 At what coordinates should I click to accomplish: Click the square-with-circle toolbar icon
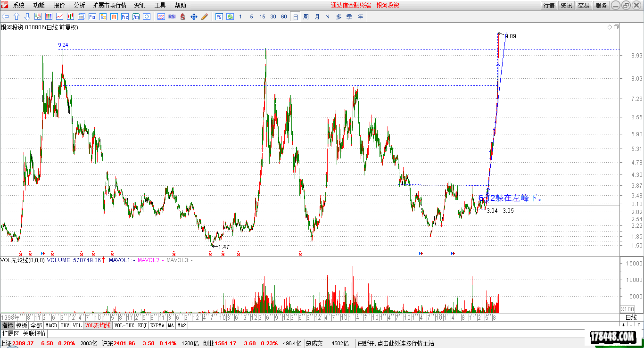pos(147,17)
